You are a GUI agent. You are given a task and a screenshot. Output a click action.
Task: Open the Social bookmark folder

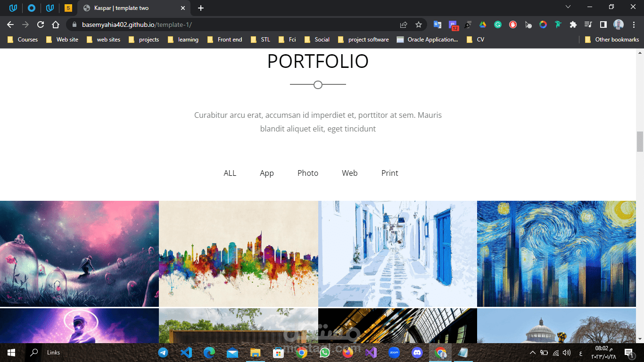(x=317, y=40)
